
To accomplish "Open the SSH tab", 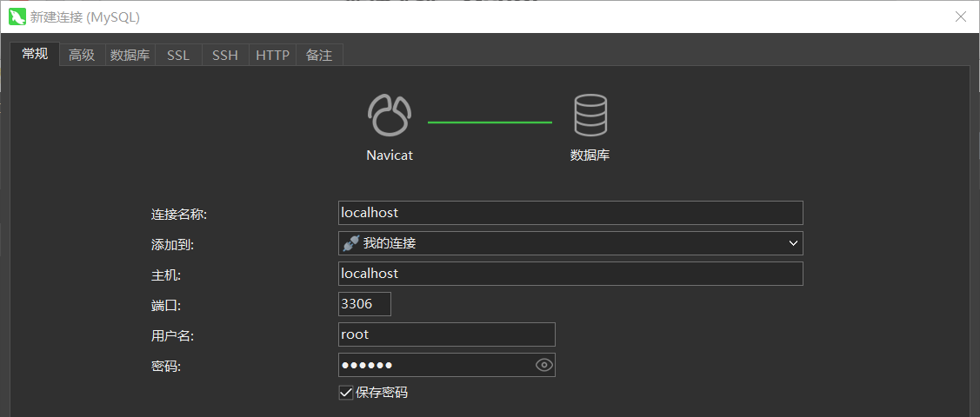I will tap(225, 55).
